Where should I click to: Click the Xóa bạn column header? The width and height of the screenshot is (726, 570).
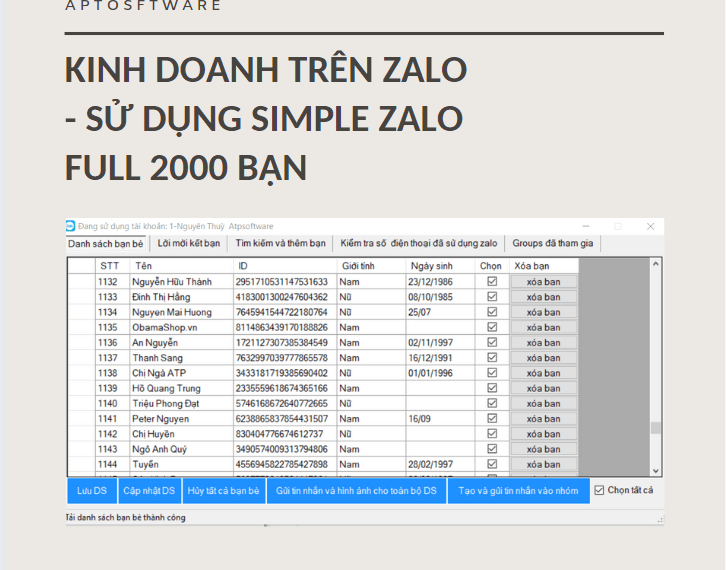tap(544, 266)
